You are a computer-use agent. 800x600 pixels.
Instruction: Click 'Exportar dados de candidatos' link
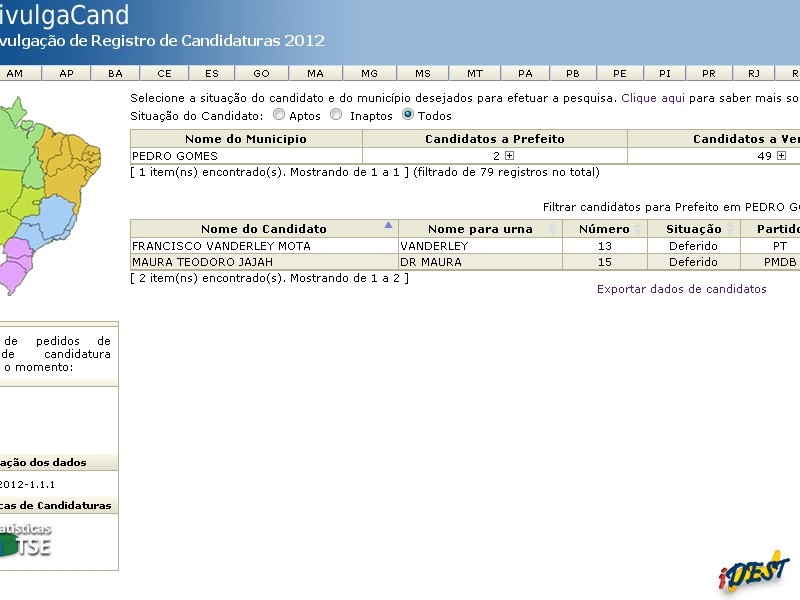tap(682, 289)
